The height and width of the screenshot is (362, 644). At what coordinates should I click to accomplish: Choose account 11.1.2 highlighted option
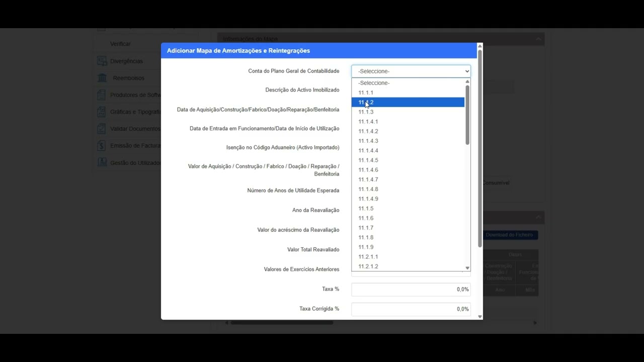pyautogui.click(x=408, y=102)
